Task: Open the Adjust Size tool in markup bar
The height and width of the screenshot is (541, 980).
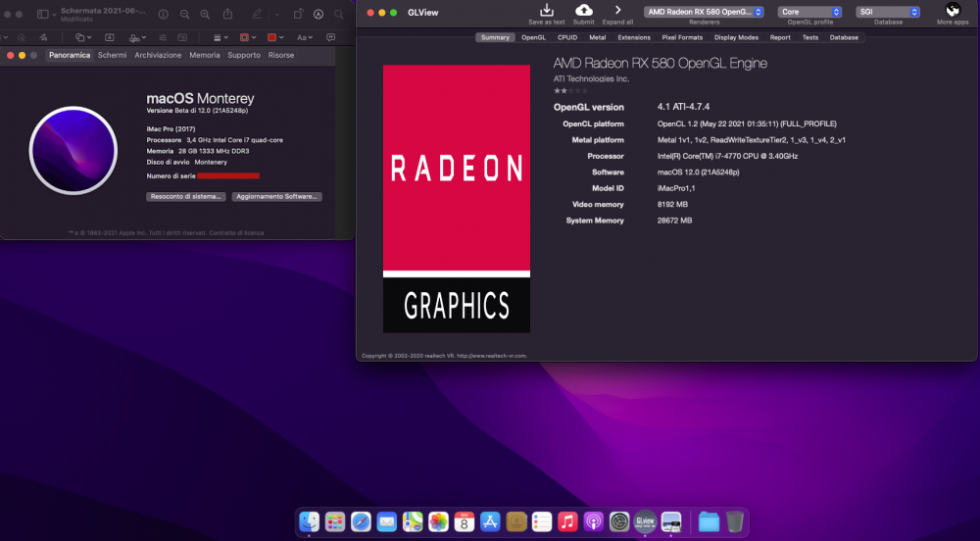Action: [x=182, y=37]
